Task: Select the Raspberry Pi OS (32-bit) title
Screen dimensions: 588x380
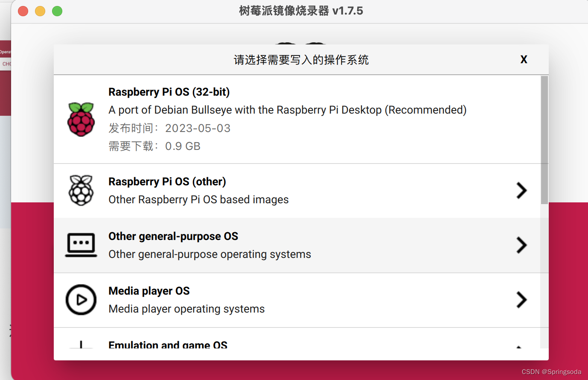Action: (169, 92)
